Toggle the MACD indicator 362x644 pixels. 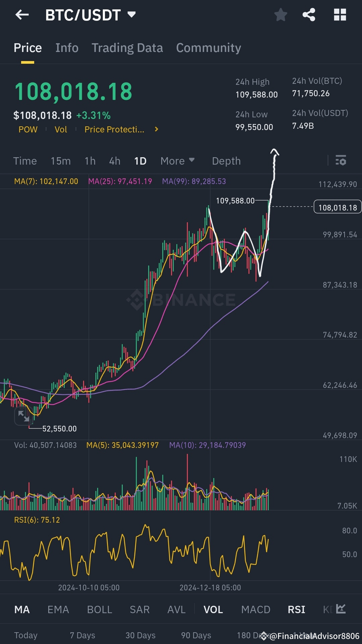(256, 609)
